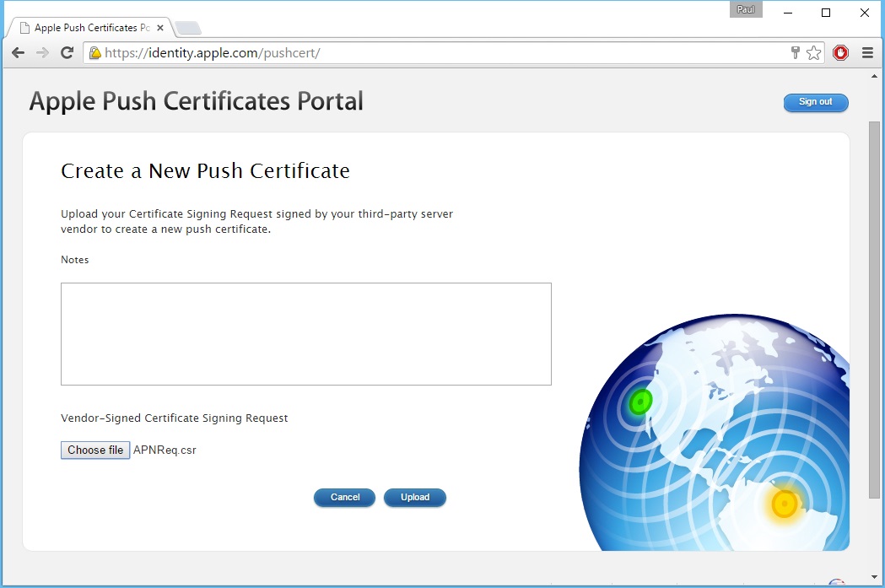Image resolution: width=885 pixels, height=588 pixels.
Task: Open a new browser tab
Action: click(187, 29)
